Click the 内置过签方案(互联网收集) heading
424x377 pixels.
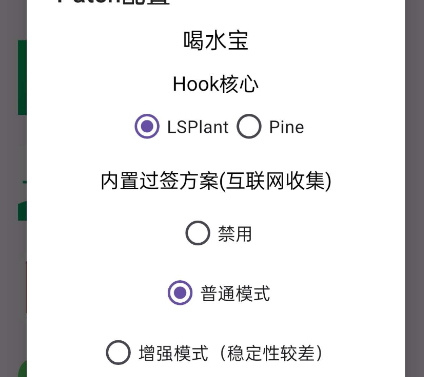coord(216,181)
